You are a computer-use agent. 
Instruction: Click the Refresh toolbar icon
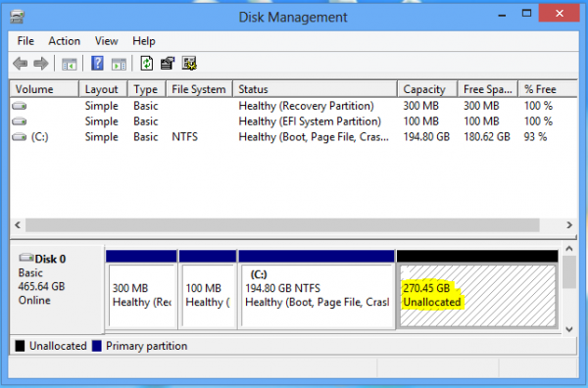tap(147, 63)
